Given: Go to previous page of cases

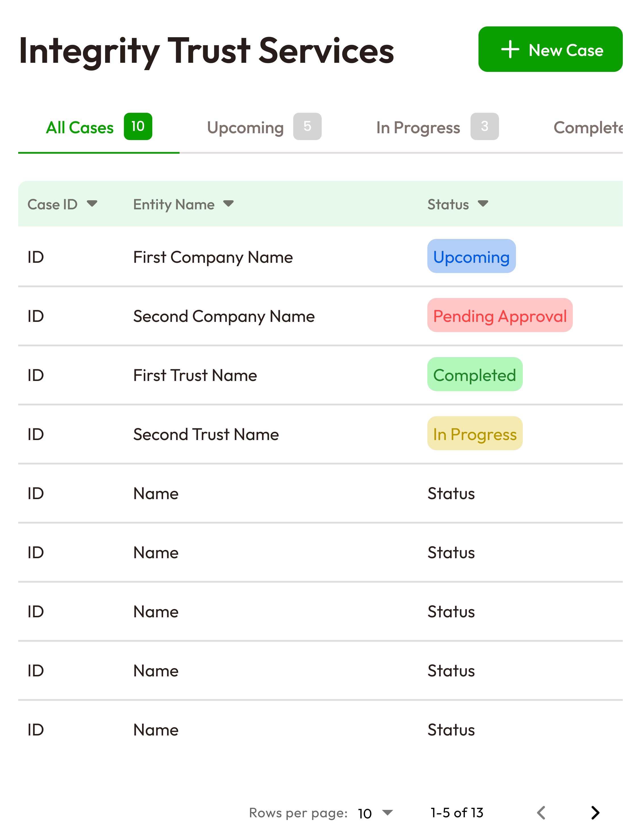Looking at the screenshot, I should pos(541,812).
